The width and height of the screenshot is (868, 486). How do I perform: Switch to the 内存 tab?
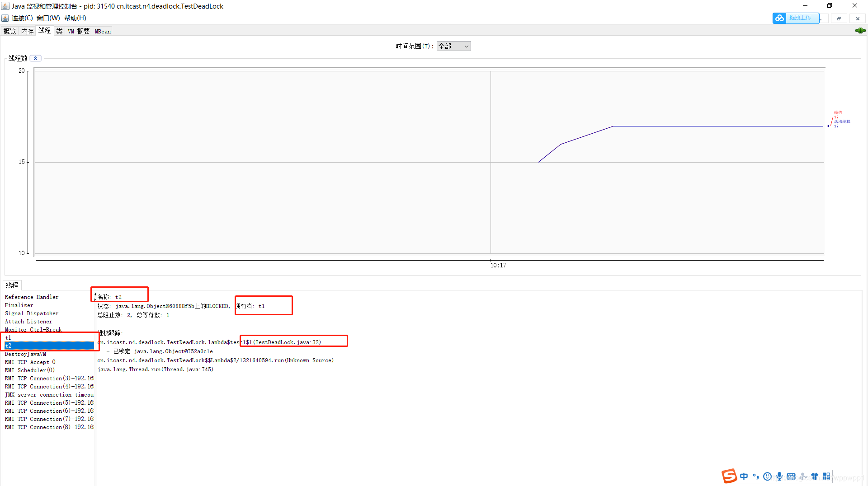click(x=27, y=31)
